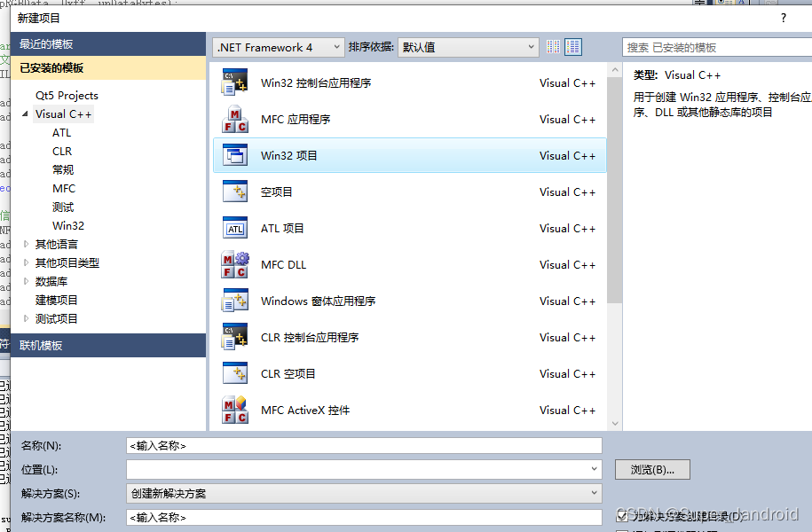Select the CLR category in tree
Viewport: 812px width, 532px height.
(x=62, y=151)
